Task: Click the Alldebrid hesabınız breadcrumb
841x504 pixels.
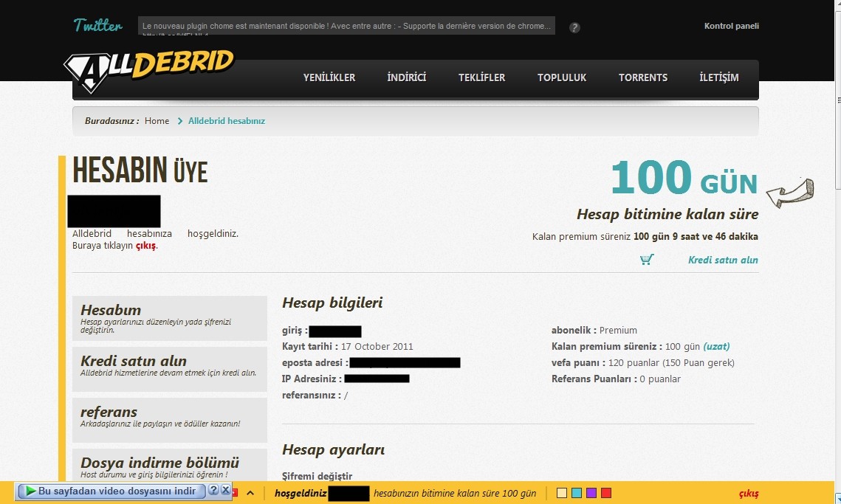Action: 227,121
